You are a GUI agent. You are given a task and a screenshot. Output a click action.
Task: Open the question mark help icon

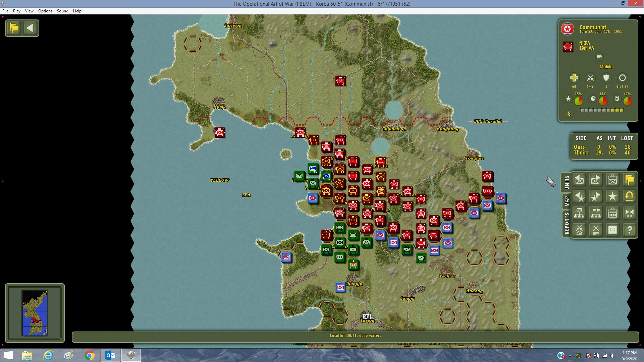pyautogui.click(x=630, y=230)
